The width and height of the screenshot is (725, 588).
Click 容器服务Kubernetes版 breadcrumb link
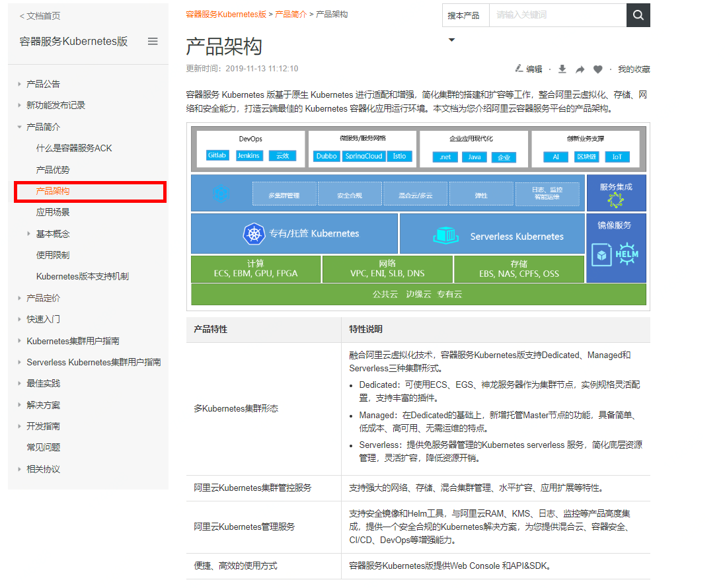point(226,15)
